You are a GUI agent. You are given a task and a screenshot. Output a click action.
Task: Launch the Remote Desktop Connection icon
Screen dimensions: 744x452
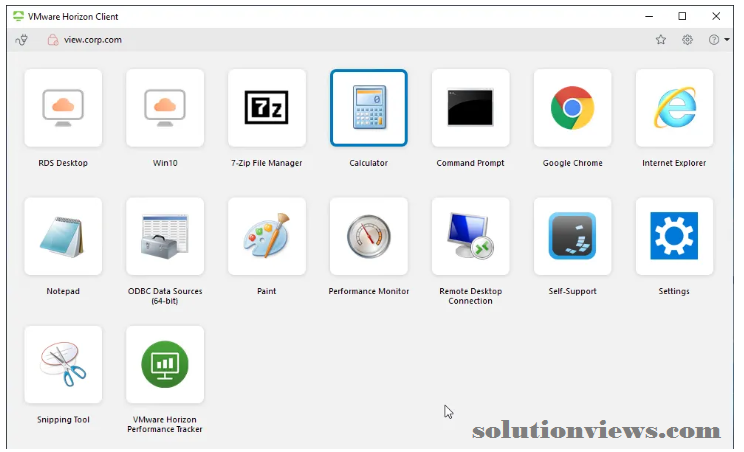pos(471,236)
